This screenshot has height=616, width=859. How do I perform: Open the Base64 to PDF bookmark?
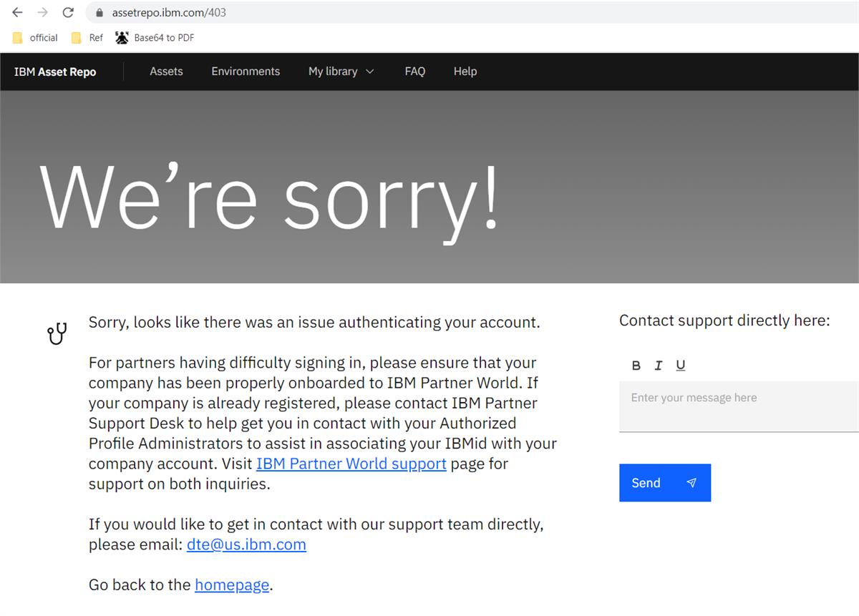[155, 38]
